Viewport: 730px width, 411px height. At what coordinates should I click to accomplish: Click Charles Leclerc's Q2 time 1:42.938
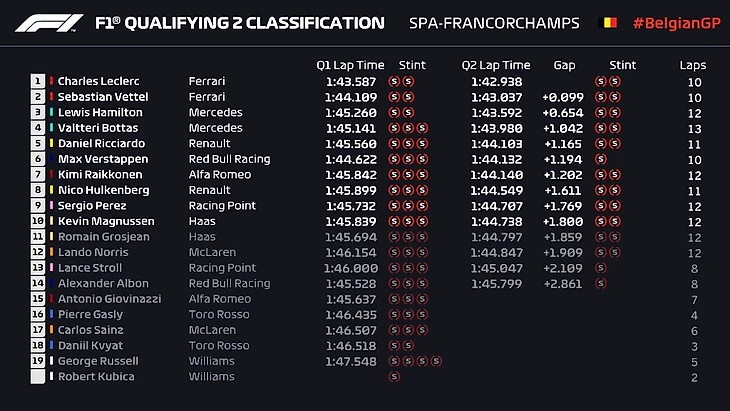tap(497, 81)
